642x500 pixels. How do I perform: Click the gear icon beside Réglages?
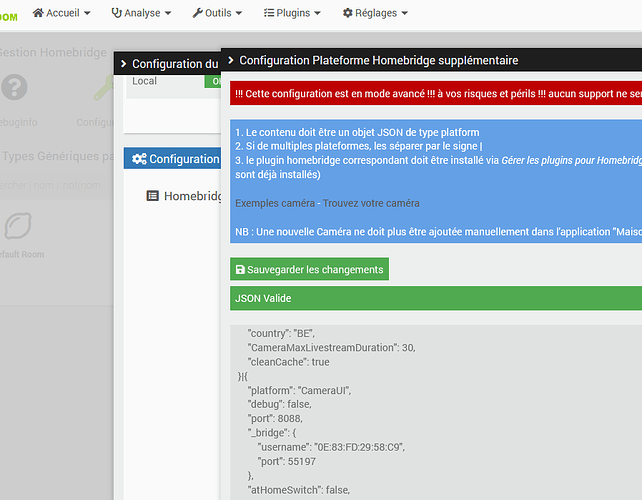pos(348,13)
